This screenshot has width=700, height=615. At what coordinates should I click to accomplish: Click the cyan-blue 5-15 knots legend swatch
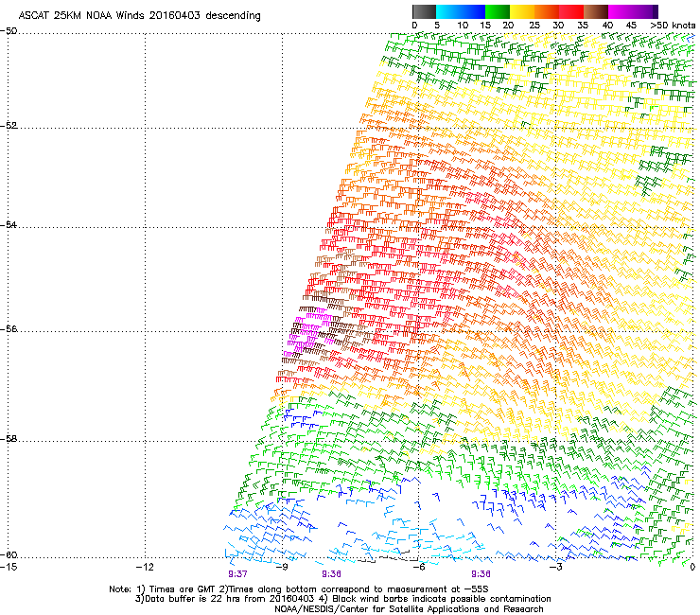461,11
